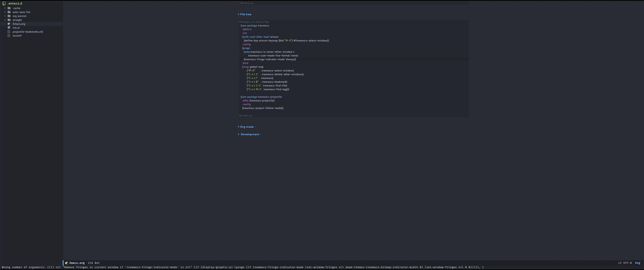Viewport: 644px width, 270px height.
Task: Click the document icon beside projectile-bookmarks.eld
Action: tap(9, 31)
